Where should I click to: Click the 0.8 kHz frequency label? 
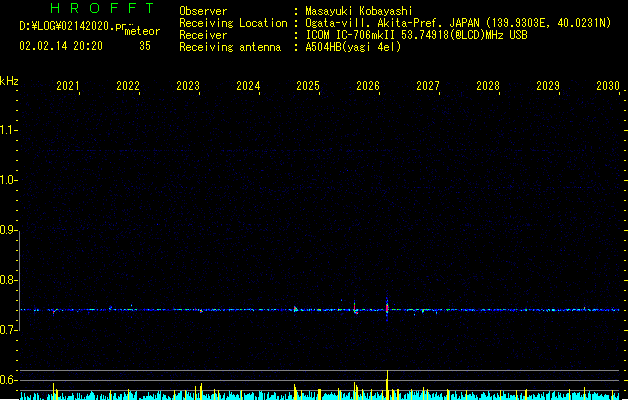point(7,280)
